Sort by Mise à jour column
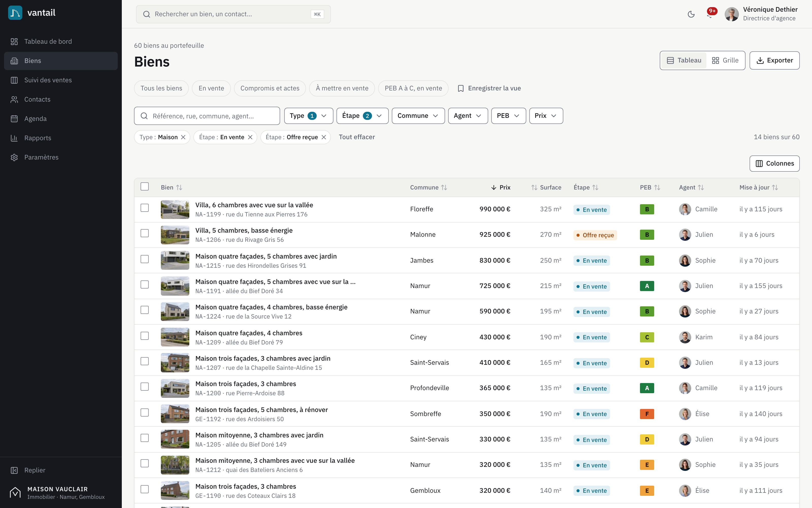Screen dimensions: 812x508 759,187
